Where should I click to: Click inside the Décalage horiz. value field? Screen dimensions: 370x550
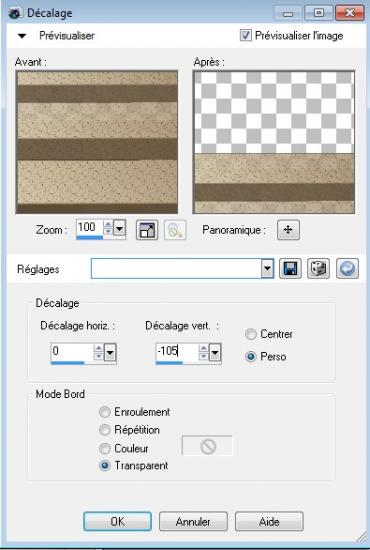pos(72,351)
